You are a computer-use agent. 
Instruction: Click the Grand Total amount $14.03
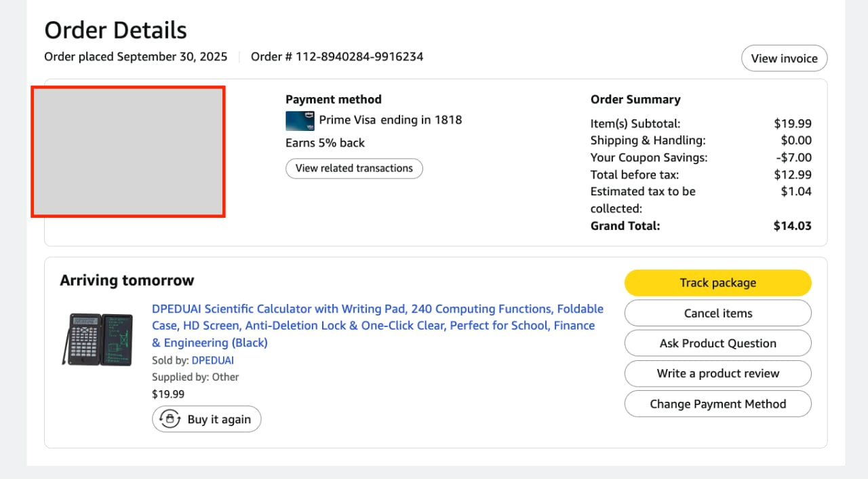point(792,226)
